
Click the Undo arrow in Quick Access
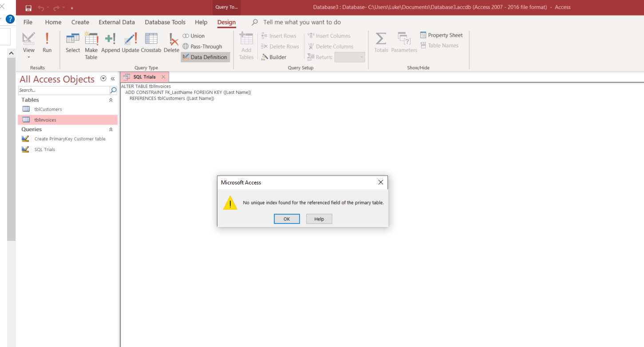click(x=41, y=8)
